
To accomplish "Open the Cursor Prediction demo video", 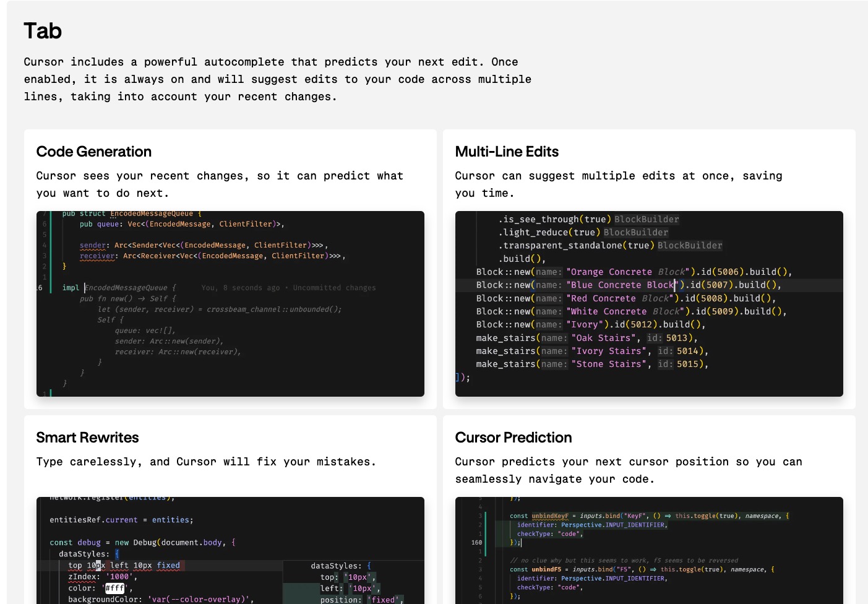I will pyautogui.click(x=649, y=550).
